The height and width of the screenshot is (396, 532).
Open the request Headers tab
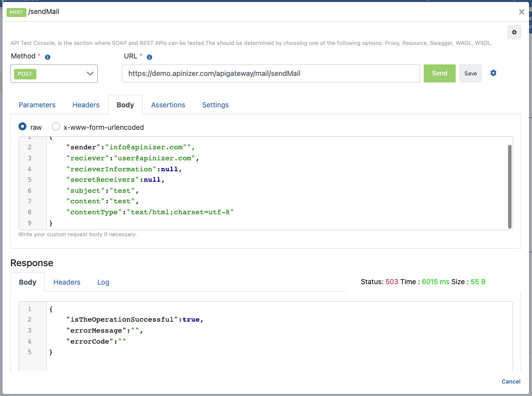(x=86, y=105)
